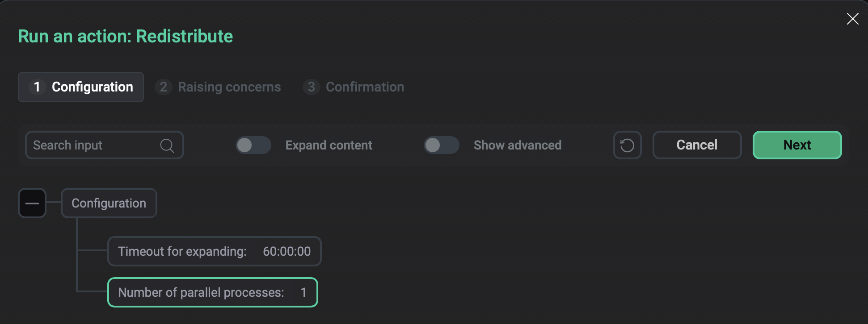Focus the Search input field
The width and height of the screenshot is (868, 324).
click(x=105, y=145)
